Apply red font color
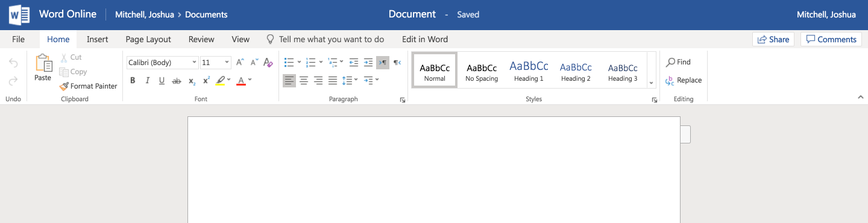 tap(241, 81)
